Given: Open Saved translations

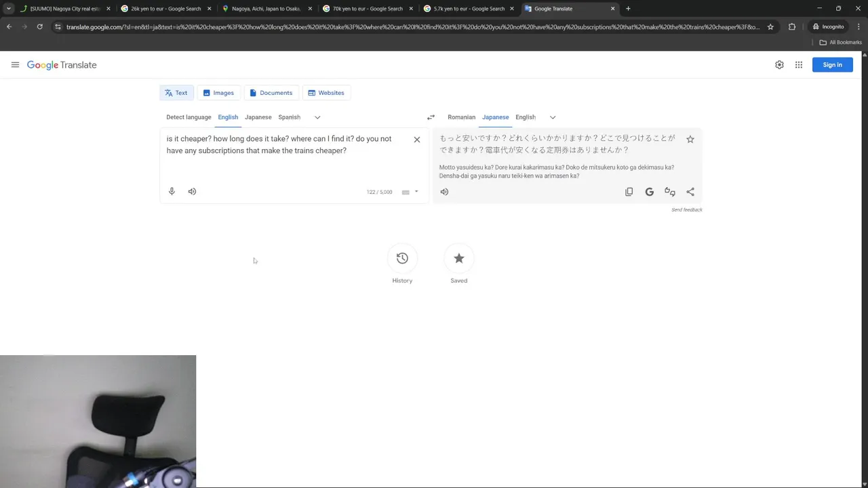Looking at the screenshot, I should click(459, 264).
